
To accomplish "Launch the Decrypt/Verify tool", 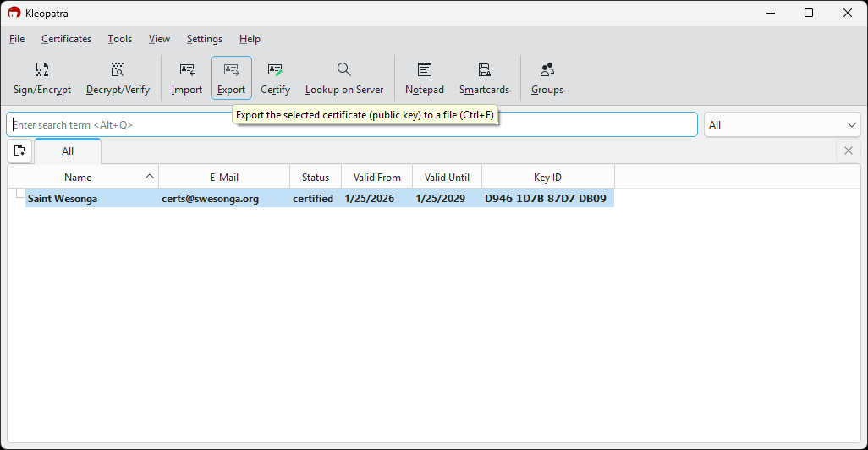I will click(118, 78).
